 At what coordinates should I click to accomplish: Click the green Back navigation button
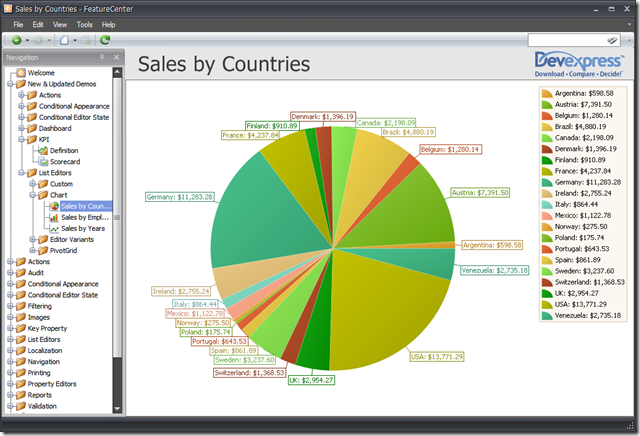pos(17,40)
